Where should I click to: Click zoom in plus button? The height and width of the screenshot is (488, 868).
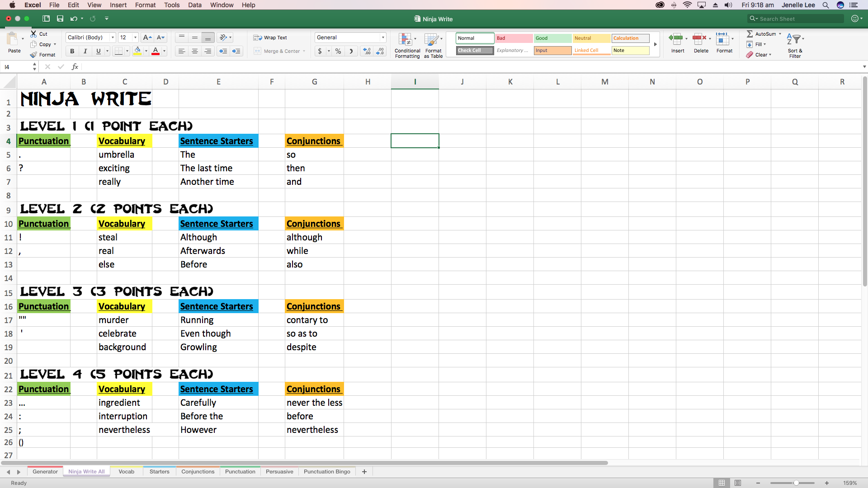coord(827,483)
